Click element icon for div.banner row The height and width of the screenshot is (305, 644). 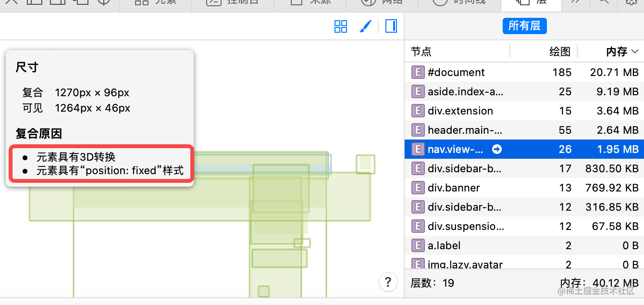pos(418,188)
